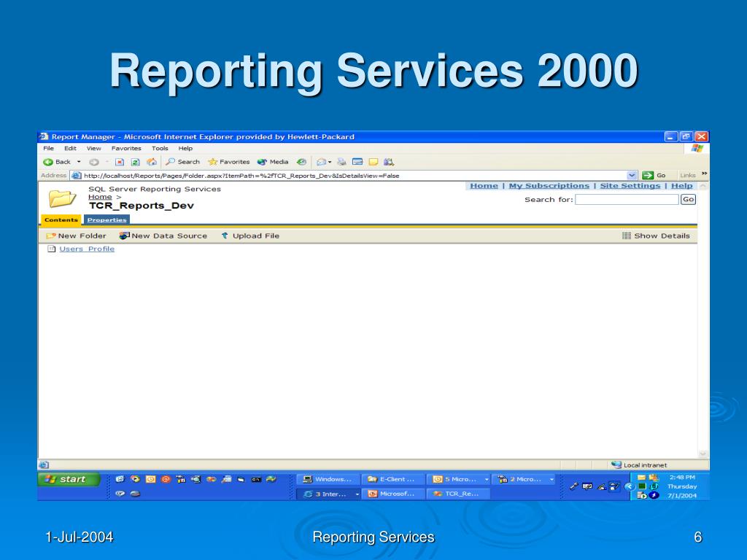Screen dimensions: 747x560
Task: Click the Edit page icon after Print
Action: pyautogui.click(x=357, y=162)
